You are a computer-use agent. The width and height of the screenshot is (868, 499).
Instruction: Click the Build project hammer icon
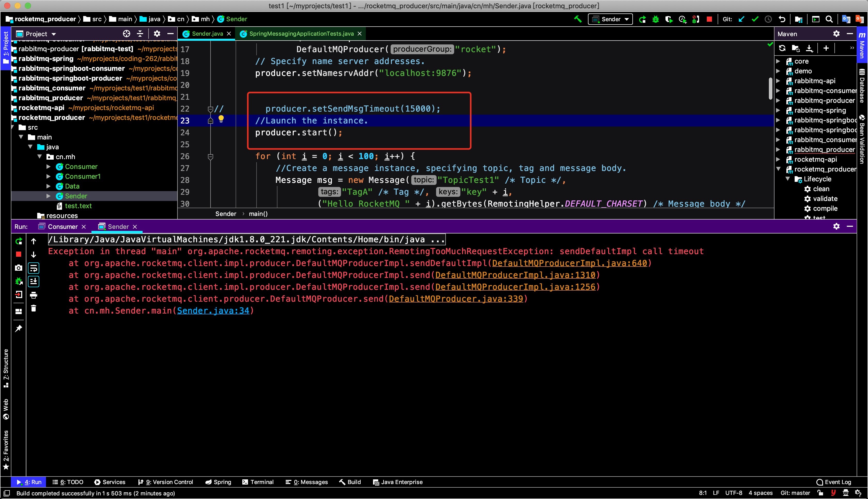click(578, 19)
